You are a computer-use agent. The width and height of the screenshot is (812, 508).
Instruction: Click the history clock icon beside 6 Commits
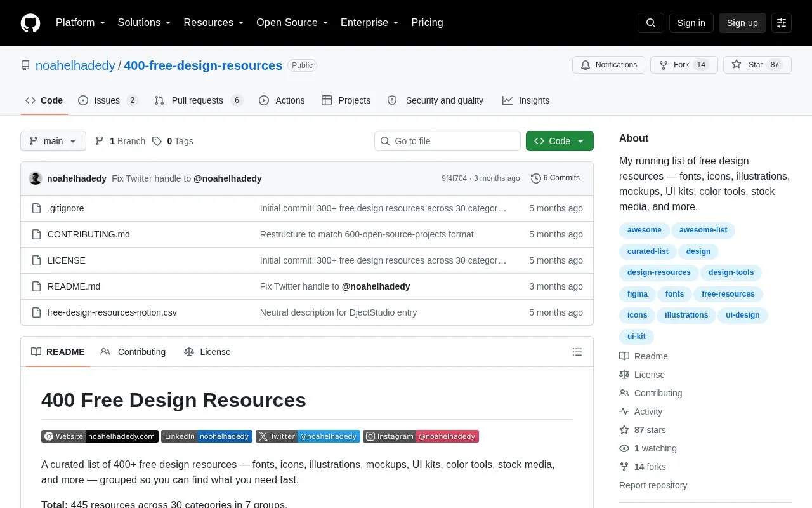pos(536,178)
